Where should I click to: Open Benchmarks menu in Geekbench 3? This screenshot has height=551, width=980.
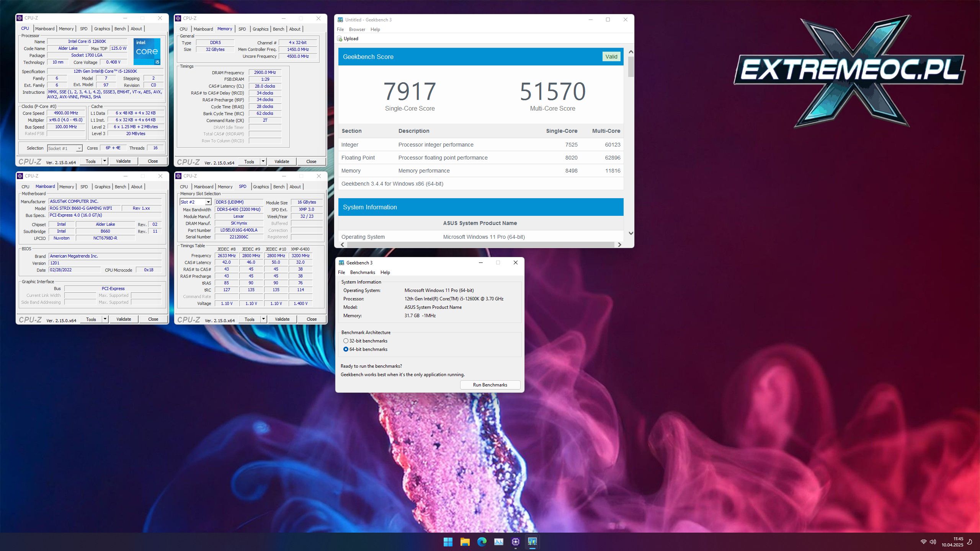pyautogui.click(x=363, y=272)
